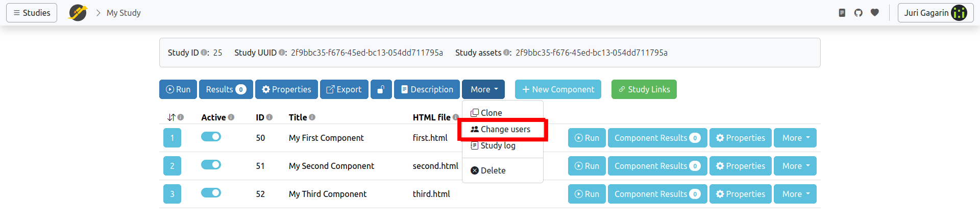This screenshot has width=980, height=223.
Task: Toggle the study lock icon
Action: (381, 89)
